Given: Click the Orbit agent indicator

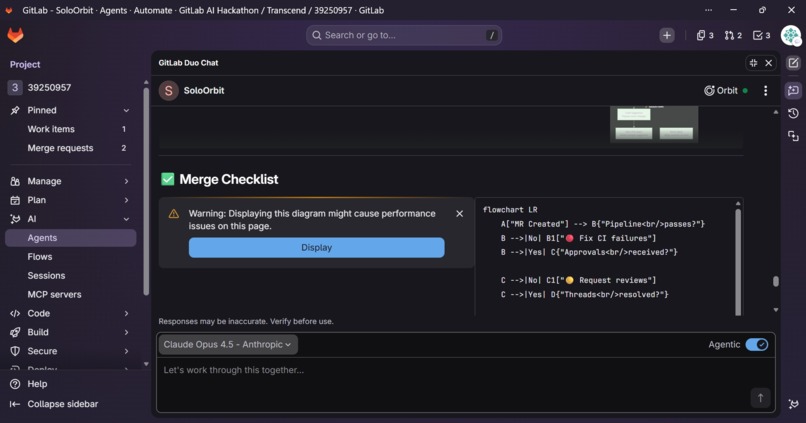Looking at the screenshot, I should pyautogui.click(x=725, y=90).
